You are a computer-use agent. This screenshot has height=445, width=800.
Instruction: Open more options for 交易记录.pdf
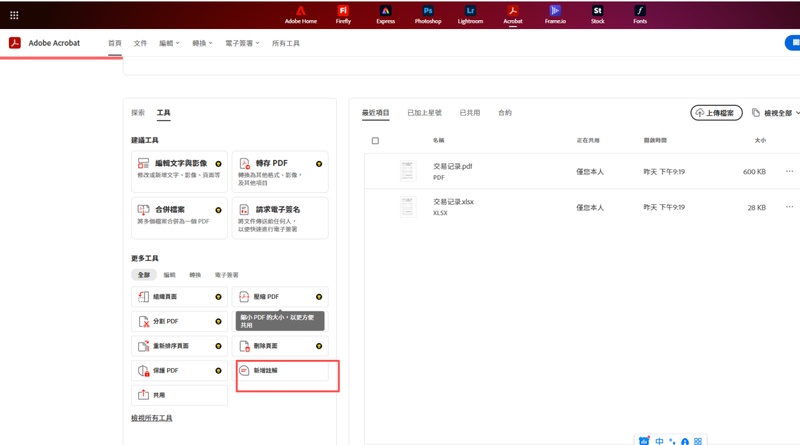pos(789,171)
